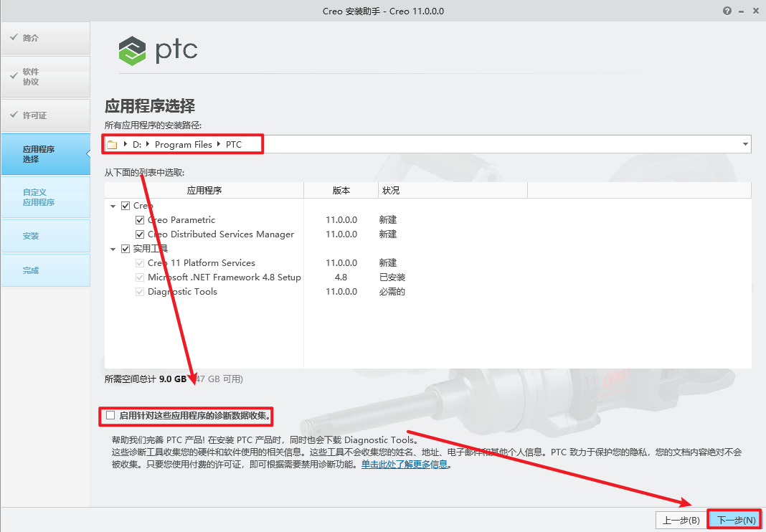Click the help question mark icon
The width and height of the screenshot is (766, 532).
[x=728, y=11]
